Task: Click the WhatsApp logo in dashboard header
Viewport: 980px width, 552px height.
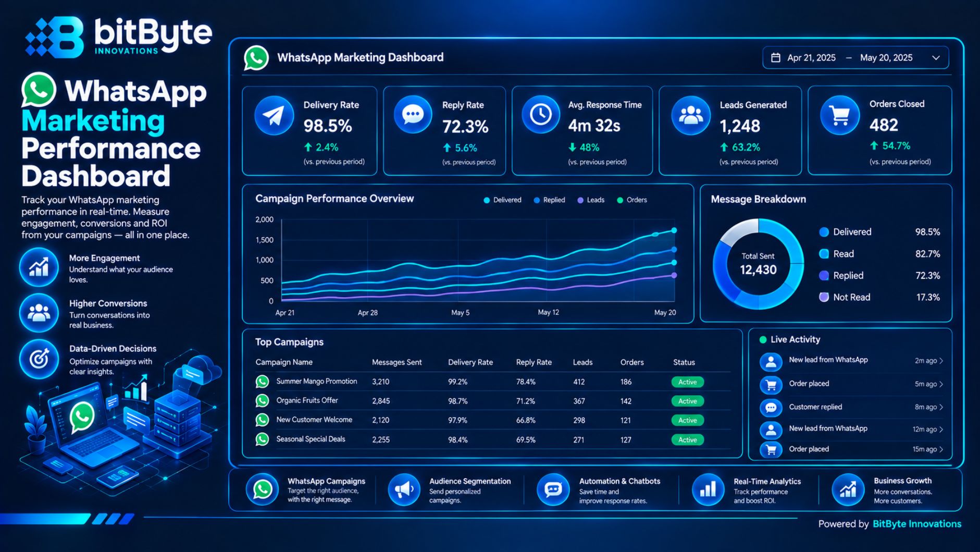Action: 256,58
